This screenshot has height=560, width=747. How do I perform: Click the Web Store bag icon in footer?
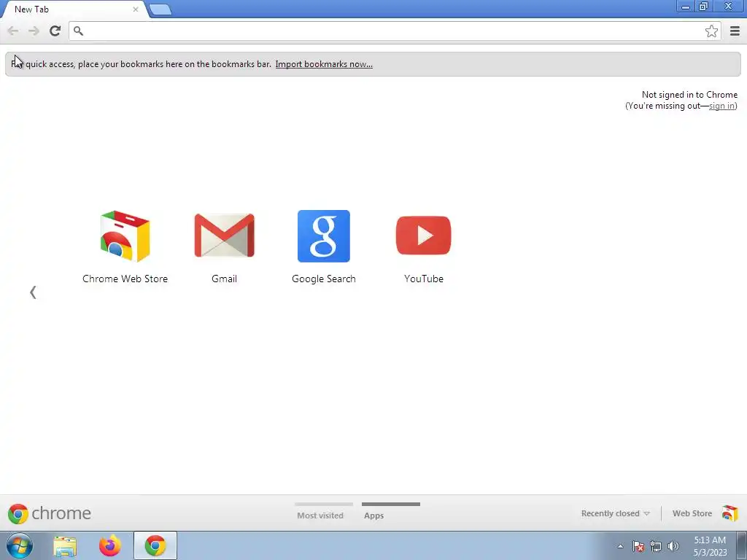729,513
